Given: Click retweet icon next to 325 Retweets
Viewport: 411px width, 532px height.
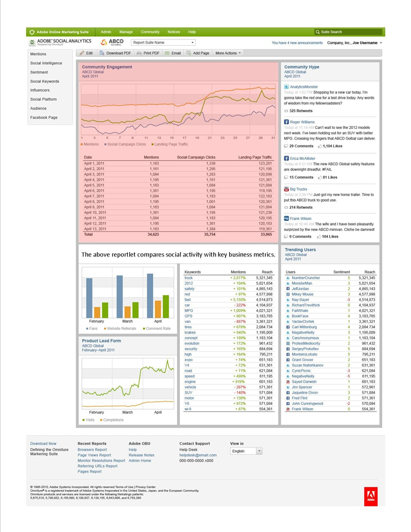Looking at the screenshot, I should 286,111.
